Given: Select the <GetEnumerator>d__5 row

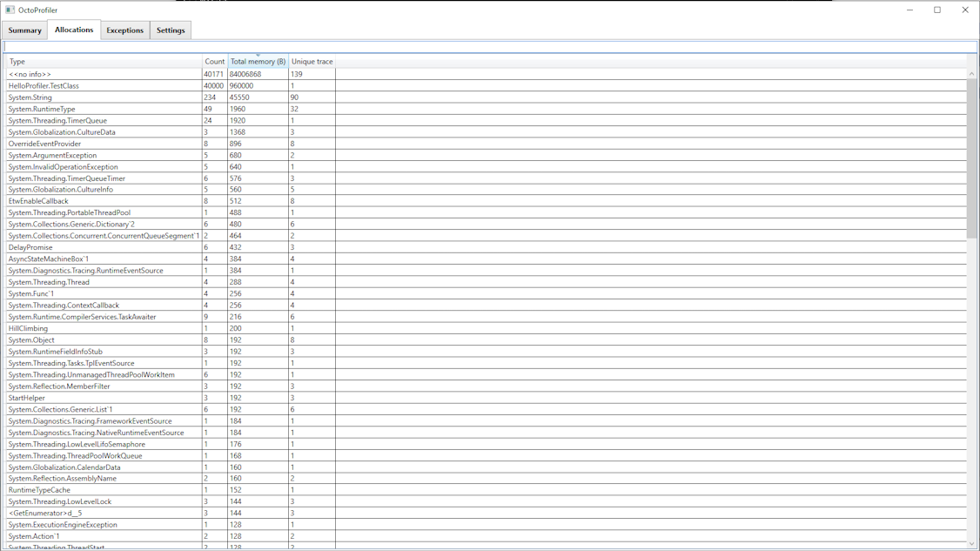Looking at the screenshot, I should [x=487, y=513].
